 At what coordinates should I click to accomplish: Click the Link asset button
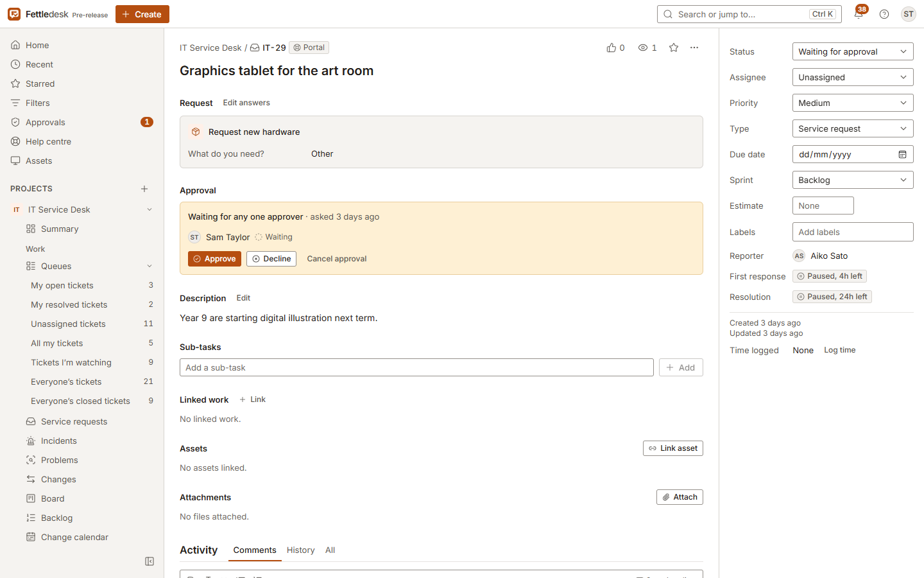click(x=673, y=448)
